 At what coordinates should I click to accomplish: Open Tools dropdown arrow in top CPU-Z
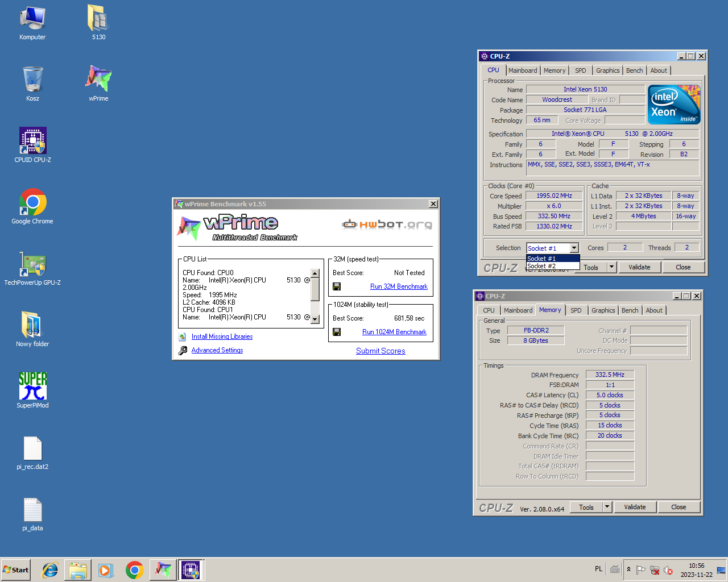click(611, 267)
